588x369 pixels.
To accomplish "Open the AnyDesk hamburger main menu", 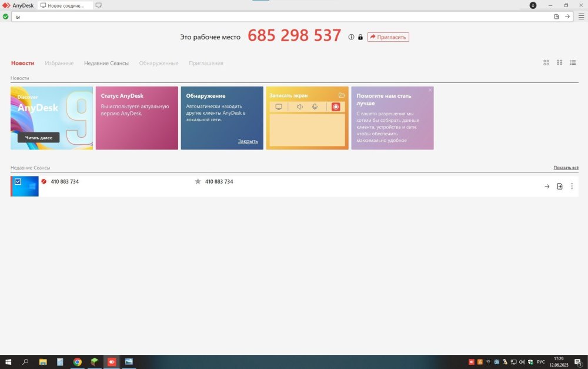I will pos(581,16).
